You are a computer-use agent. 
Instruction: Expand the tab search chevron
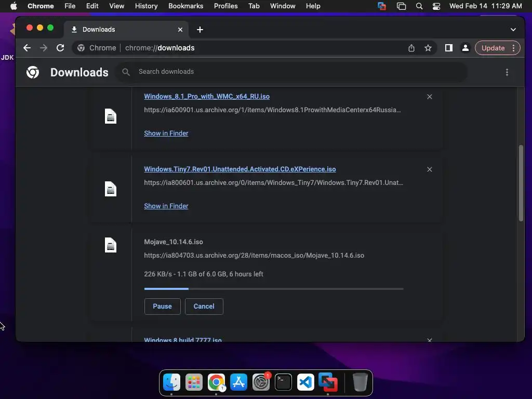point(513,30)
